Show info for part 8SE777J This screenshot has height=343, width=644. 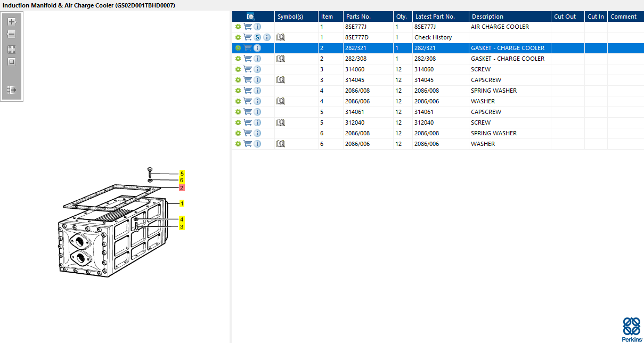click(257, 27)
